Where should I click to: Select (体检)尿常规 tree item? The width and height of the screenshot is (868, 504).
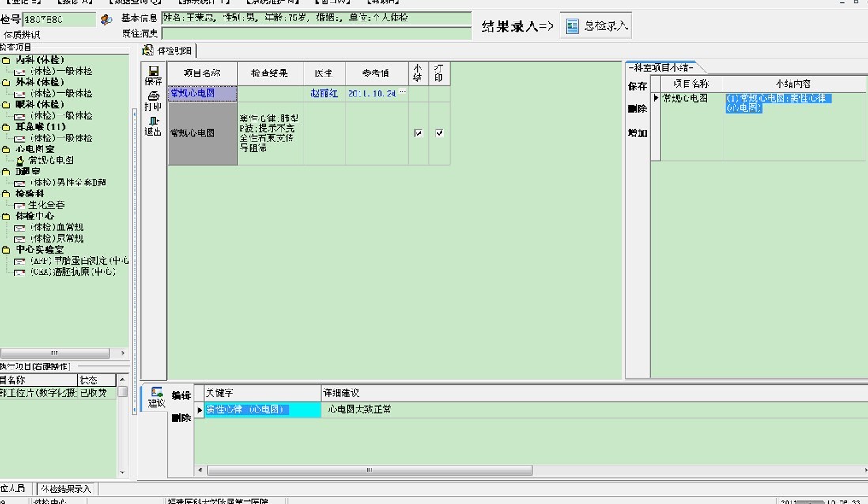(x=56, y=238)
